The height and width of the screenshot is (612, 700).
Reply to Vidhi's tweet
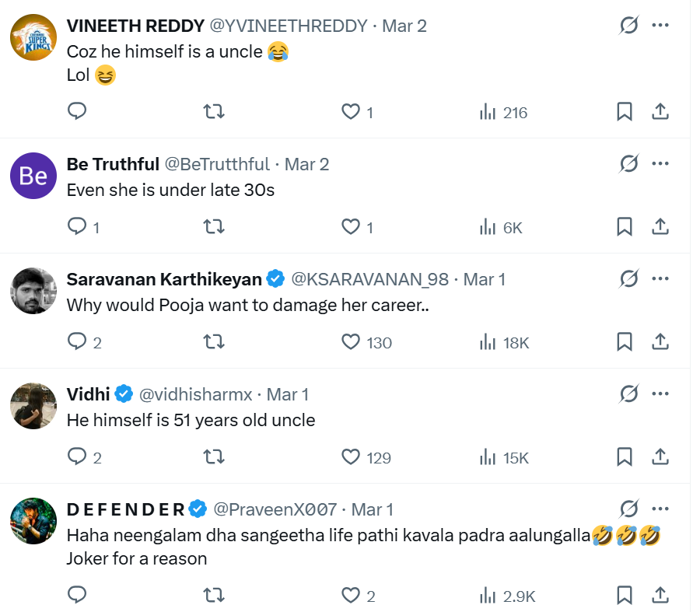[x=77, y=457]
